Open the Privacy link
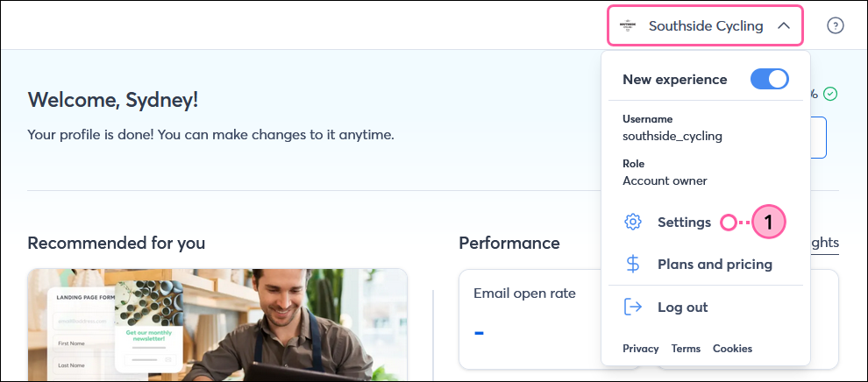868x382 pixels. click(x=641, y=349)
